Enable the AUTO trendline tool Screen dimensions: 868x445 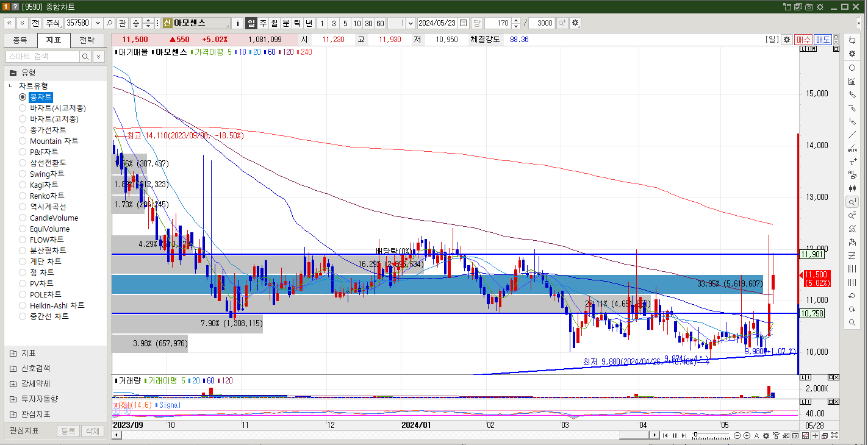click(x=852, y=148)
